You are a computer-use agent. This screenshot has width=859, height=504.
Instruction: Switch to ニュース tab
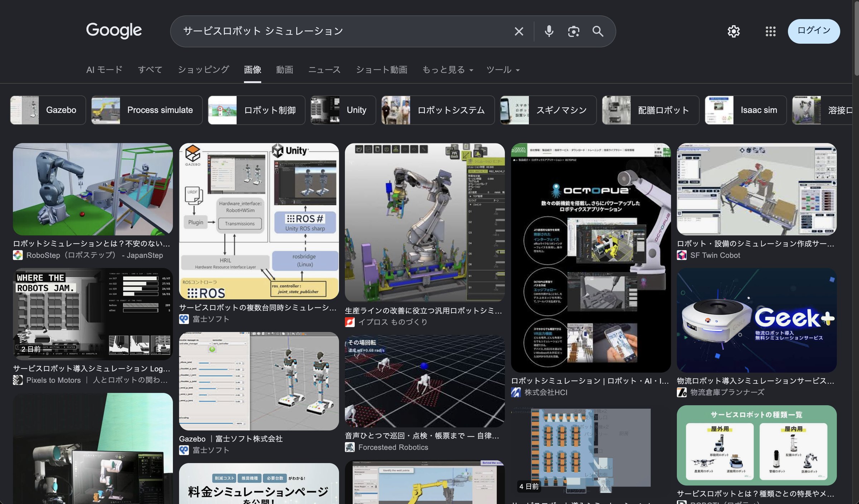coord(324,69)
